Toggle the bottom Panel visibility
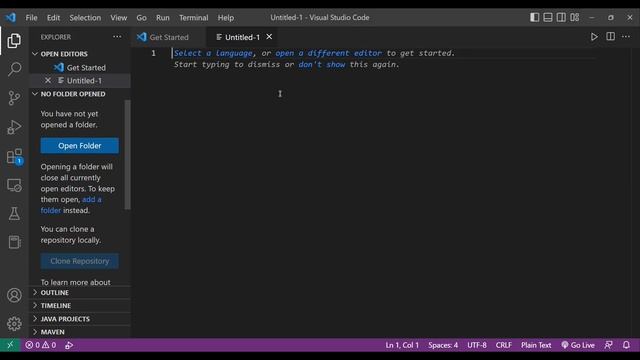Screen dimensions: 640x360 pos(548,17)
